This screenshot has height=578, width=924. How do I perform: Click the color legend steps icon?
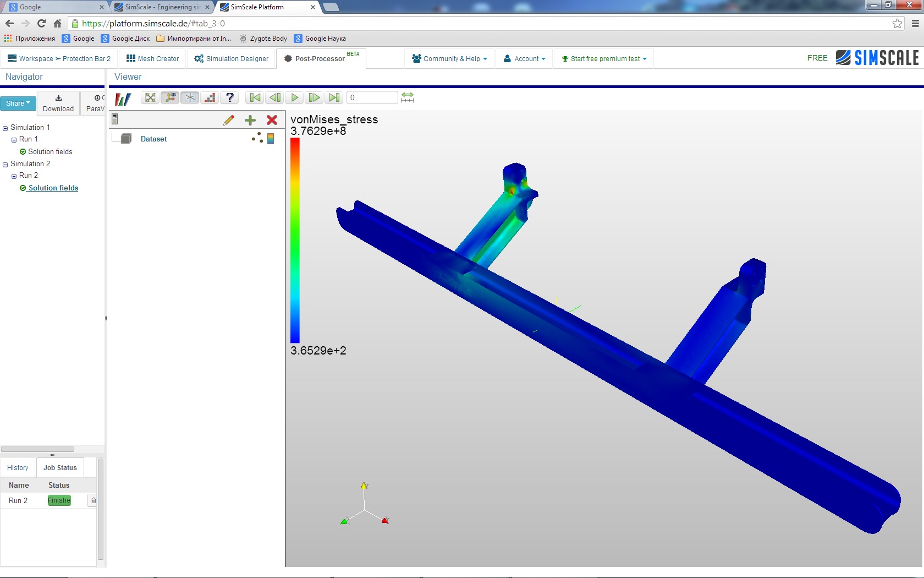coord(210,97)
